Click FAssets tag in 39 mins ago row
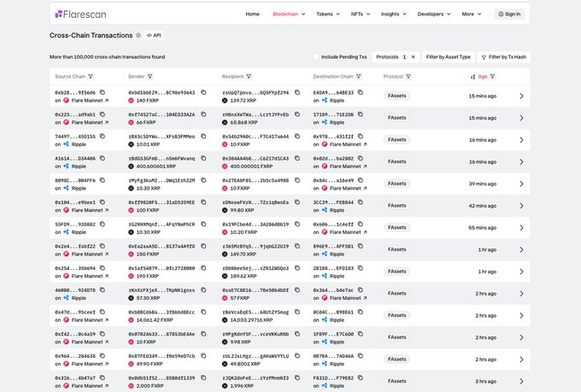 click(x=396, y=184)
